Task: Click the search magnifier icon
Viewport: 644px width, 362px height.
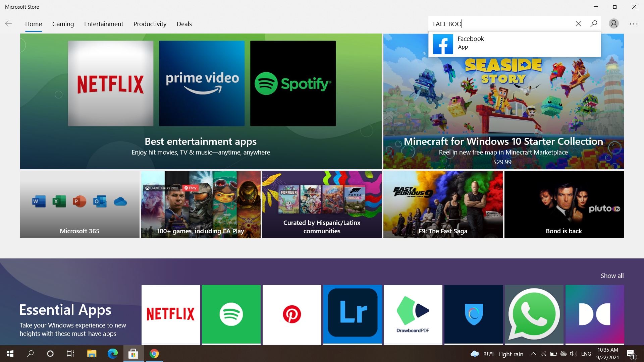Action: [594, 24]
